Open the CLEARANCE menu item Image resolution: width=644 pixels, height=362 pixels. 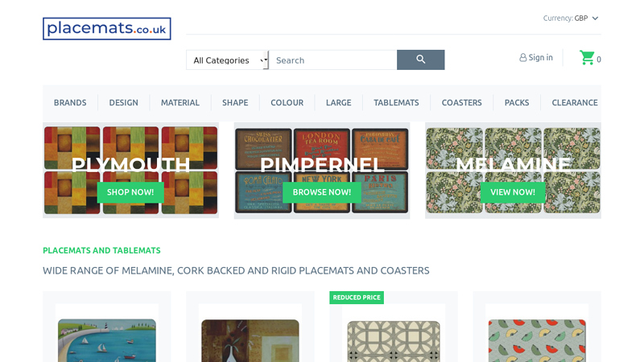(575, 103)
